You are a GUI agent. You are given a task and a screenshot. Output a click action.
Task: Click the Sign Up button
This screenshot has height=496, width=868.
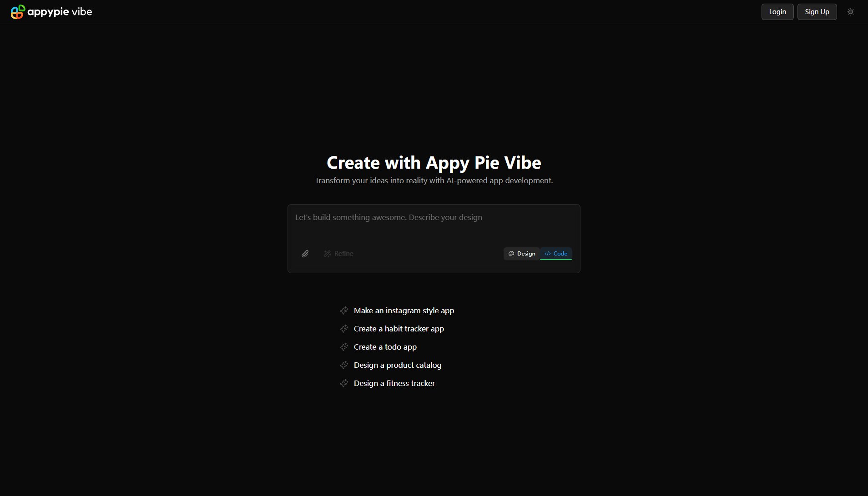(817, 12)
